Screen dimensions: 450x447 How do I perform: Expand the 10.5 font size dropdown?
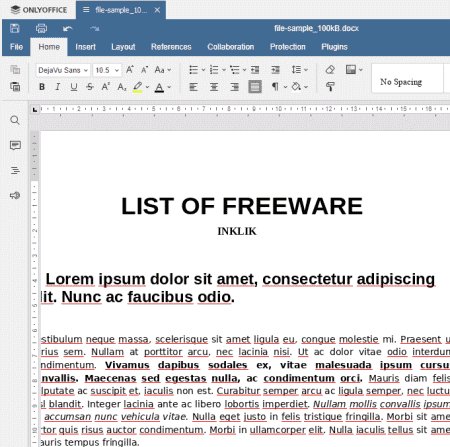tap(107, 70)
